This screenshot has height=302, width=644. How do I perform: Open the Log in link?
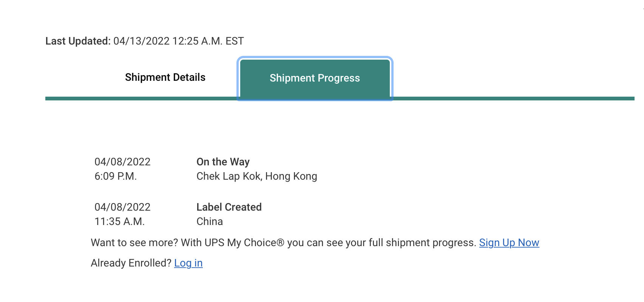(x=188, y=263)
